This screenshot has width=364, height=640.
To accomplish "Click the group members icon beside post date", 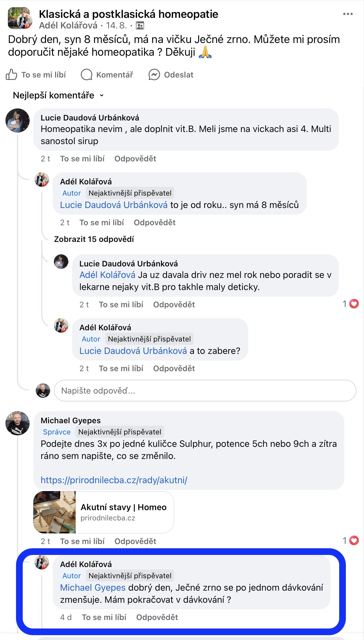I will [140, 26].
